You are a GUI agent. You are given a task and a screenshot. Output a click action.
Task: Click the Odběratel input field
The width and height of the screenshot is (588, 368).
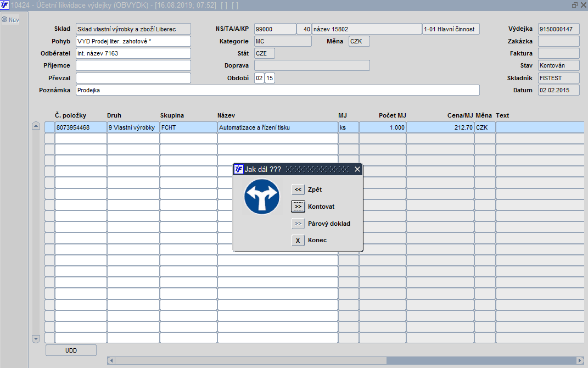point(133,53)
